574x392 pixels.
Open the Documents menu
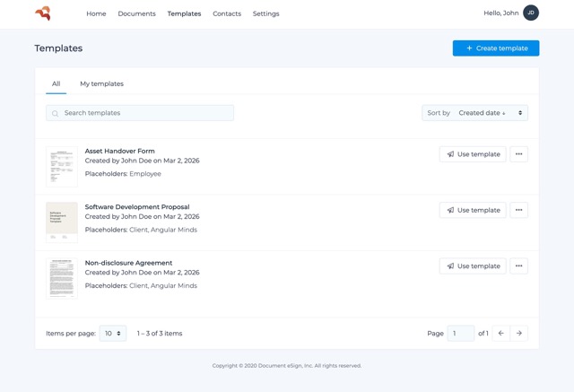[136, 13]
